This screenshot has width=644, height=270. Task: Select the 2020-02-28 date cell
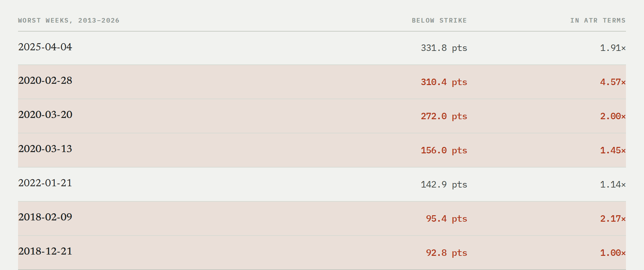[45, 81]
